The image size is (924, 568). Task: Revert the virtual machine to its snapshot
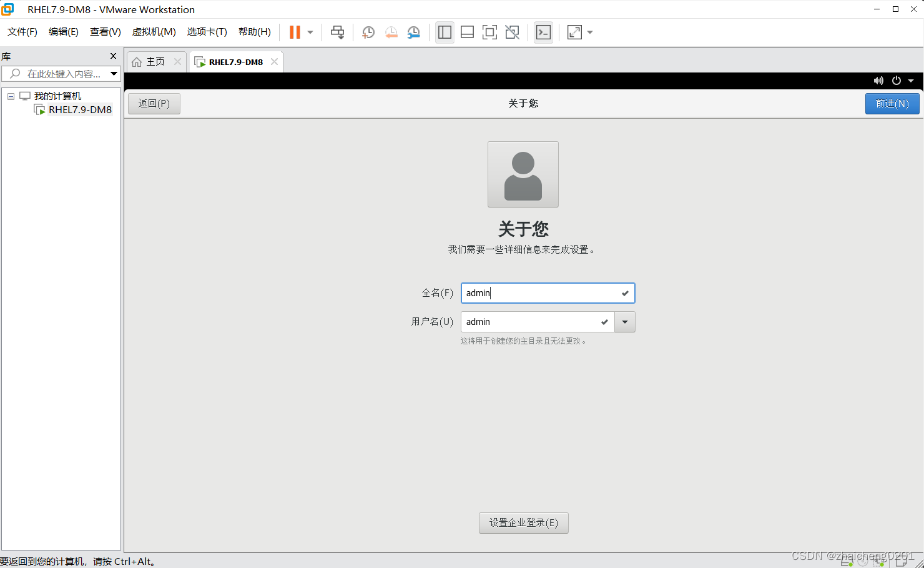[x=391, y=32]
